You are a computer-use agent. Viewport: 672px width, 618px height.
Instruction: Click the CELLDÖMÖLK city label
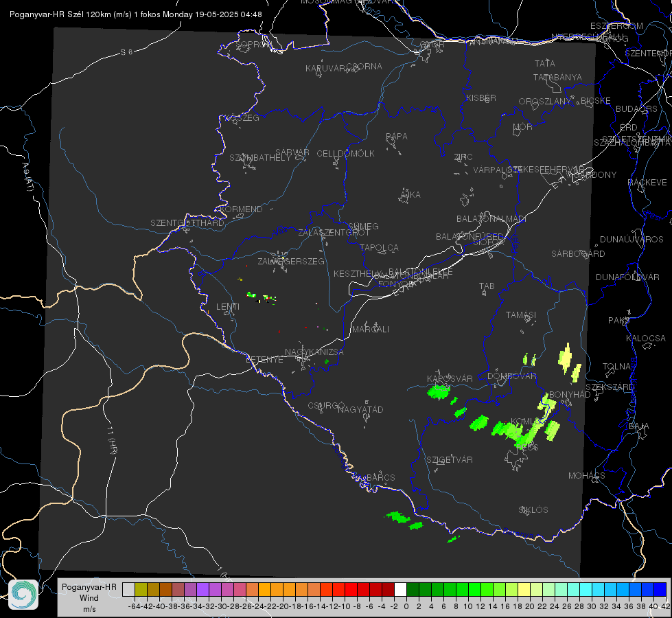[345, 153]
